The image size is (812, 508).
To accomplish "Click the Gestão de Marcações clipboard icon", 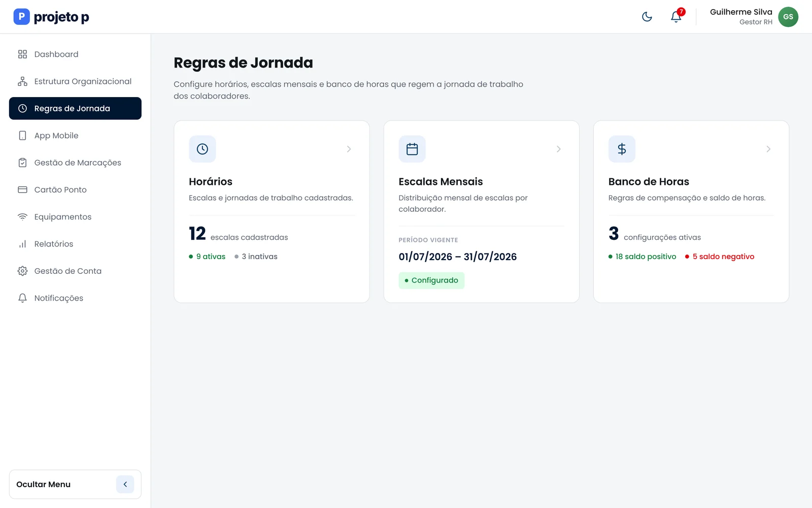I will 22,163.
